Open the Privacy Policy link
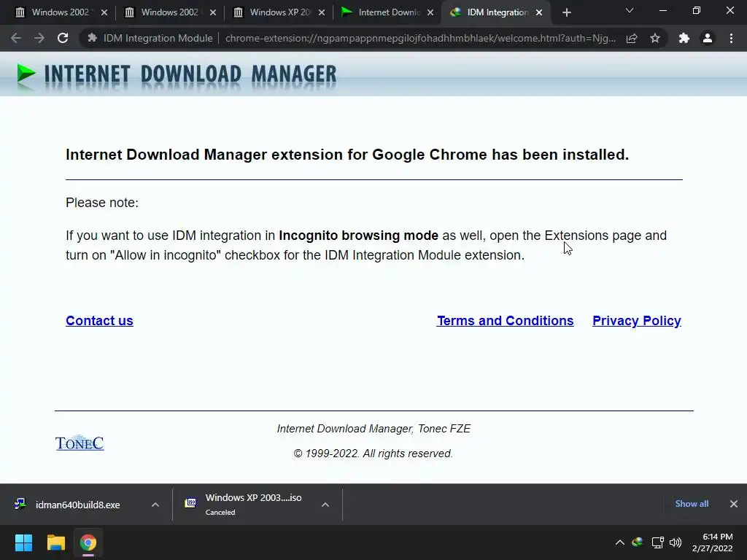 click(x=636, y=321)
